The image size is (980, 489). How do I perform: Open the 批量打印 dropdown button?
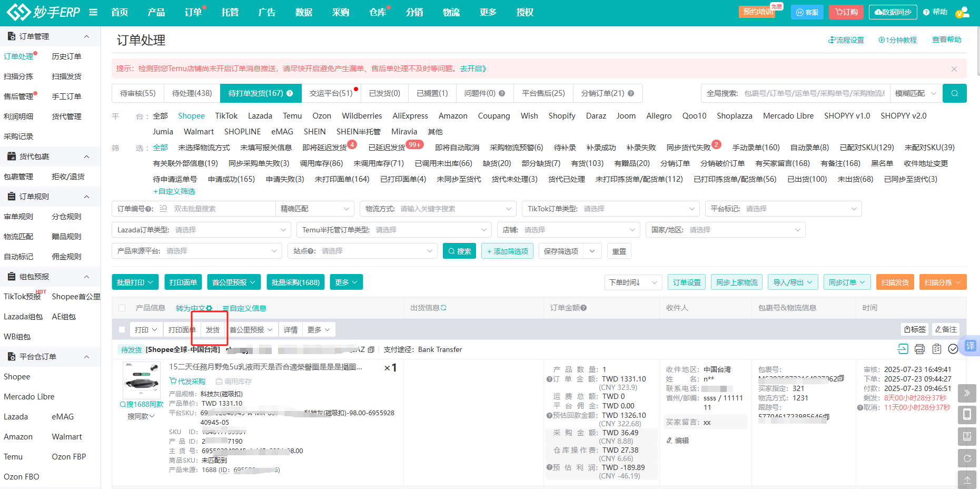click(x=135, y=282)
